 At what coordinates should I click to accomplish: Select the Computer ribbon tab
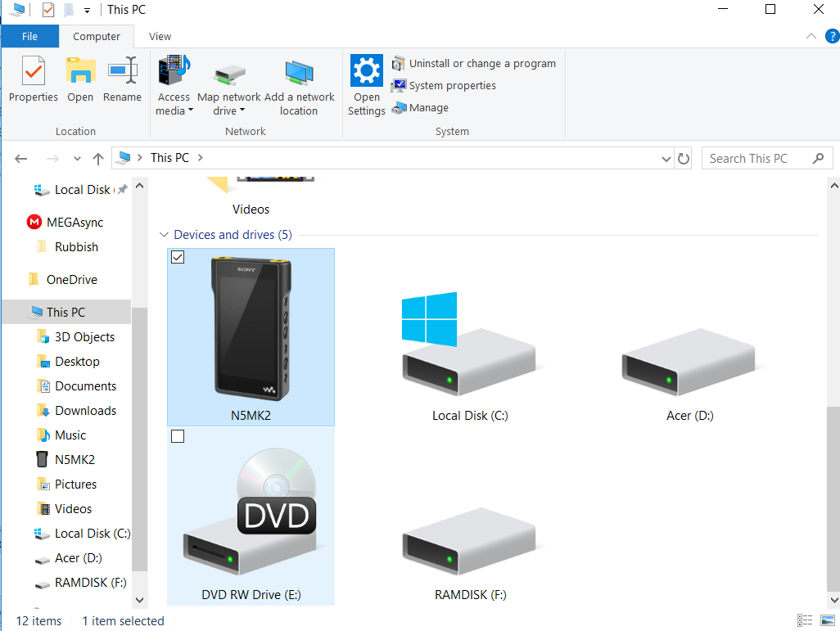click(x=97, y=37)
